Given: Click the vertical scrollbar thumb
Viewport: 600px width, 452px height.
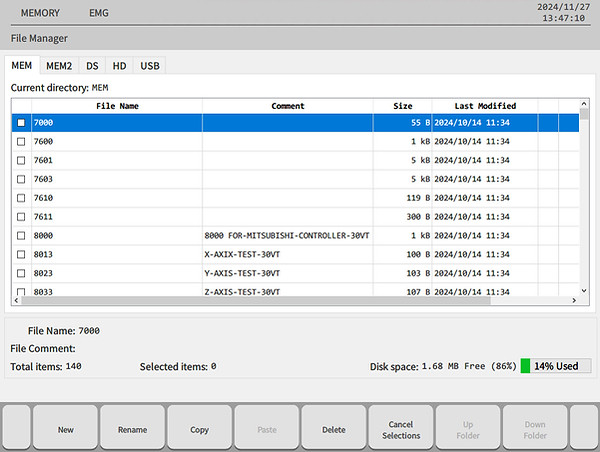Looking at the screenshot, I should point(584,114).
